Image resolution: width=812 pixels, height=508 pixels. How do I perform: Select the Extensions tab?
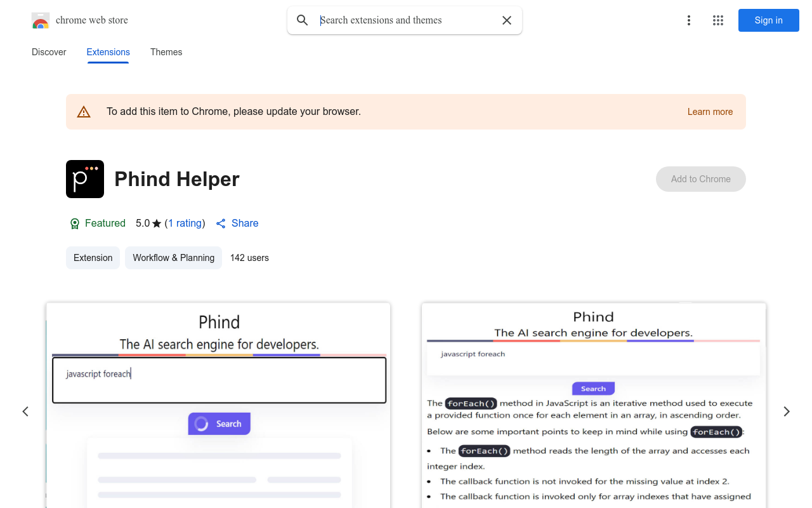click(108, 52)
